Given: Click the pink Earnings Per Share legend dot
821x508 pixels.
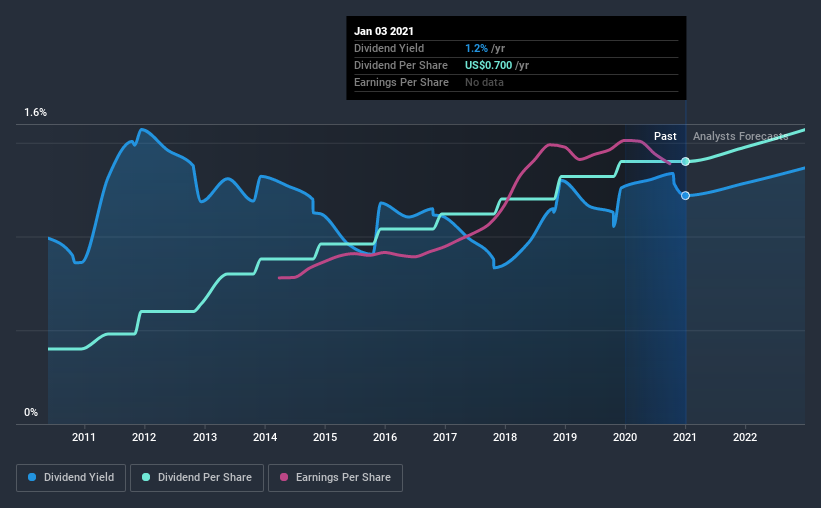Looking at the screenshot, I should point(284,477).
